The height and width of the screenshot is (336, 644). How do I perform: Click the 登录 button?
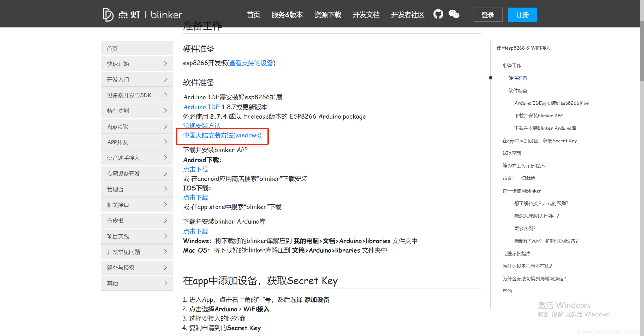coord(487,15)
